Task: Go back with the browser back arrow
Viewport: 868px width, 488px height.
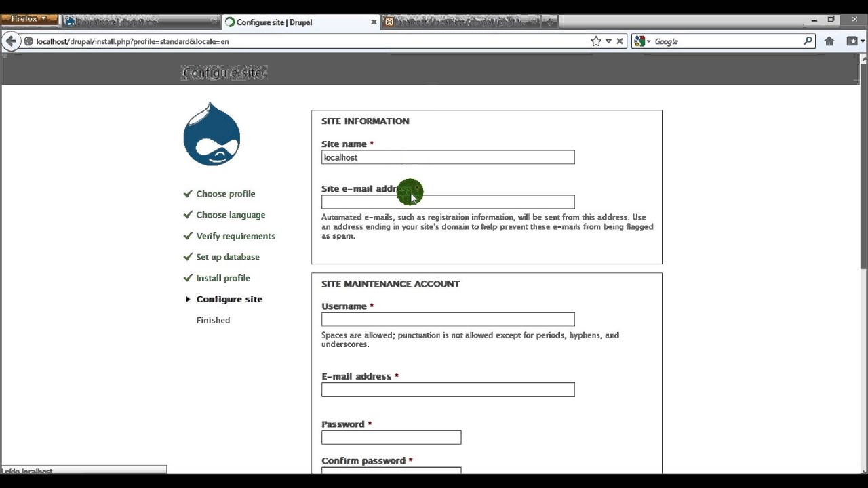Action: [10, 41]
